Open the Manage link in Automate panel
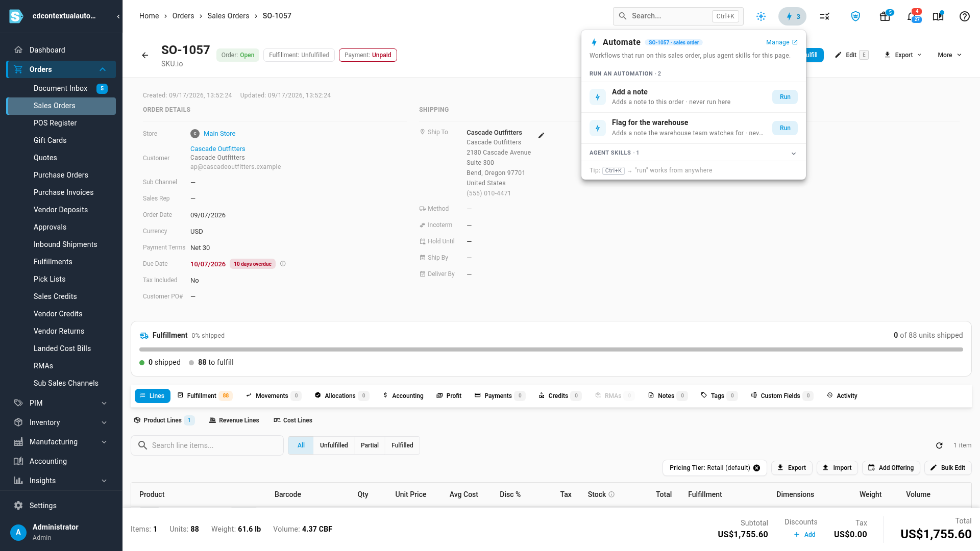 coord(782,42)
